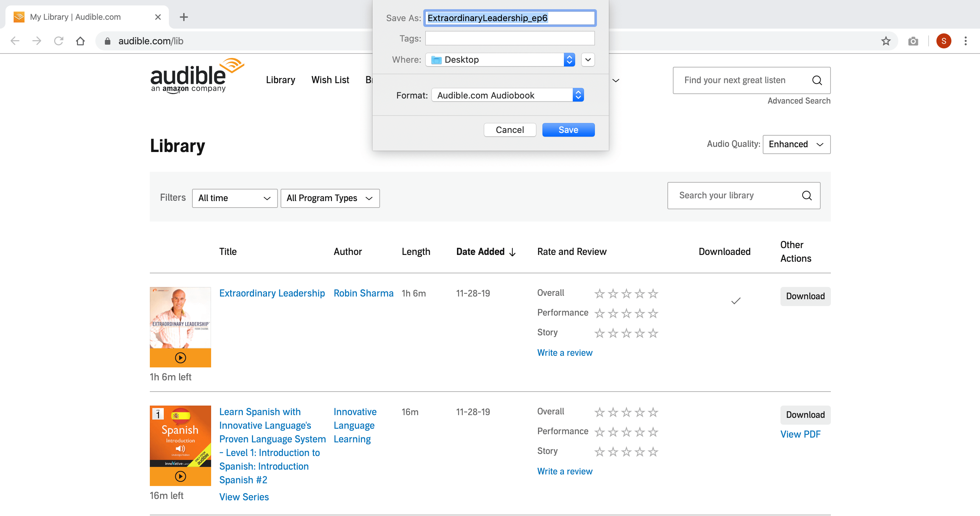Reload the Audible page

coord(59,41)
